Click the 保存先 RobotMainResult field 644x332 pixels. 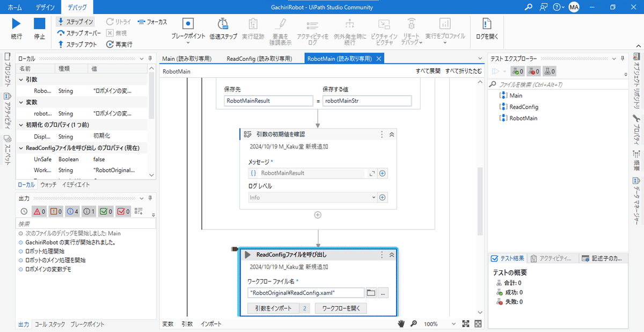tap(268, 100)
